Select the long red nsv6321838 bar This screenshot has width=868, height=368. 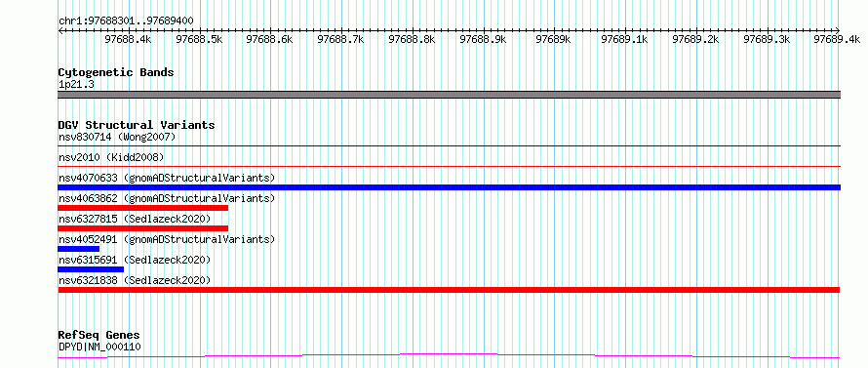pos(449,290)
